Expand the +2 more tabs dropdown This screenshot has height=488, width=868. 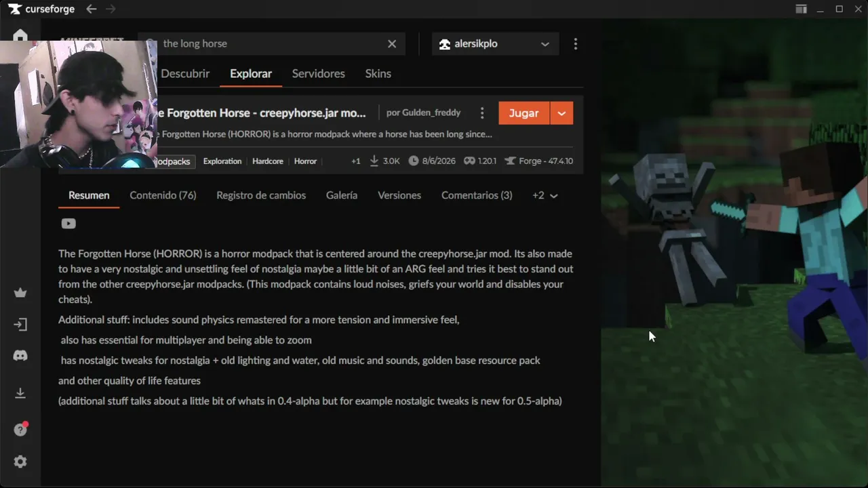tap(545, 195)
